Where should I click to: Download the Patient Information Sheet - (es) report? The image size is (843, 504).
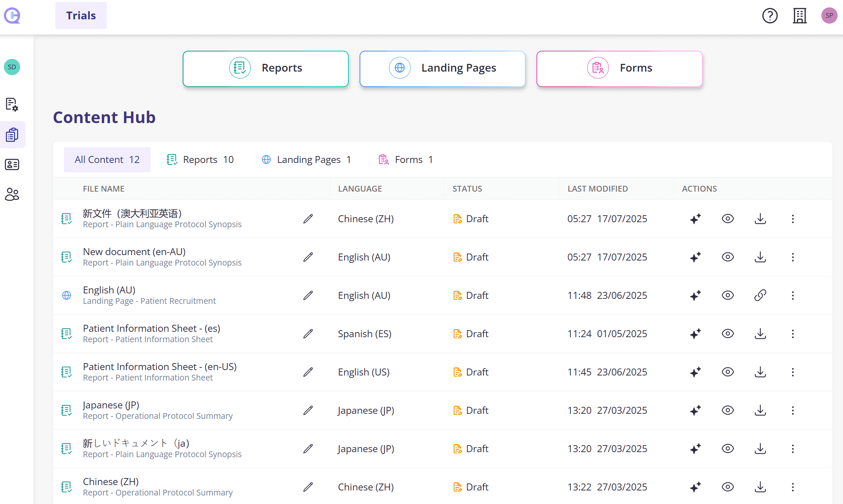[x=760, y=333]
